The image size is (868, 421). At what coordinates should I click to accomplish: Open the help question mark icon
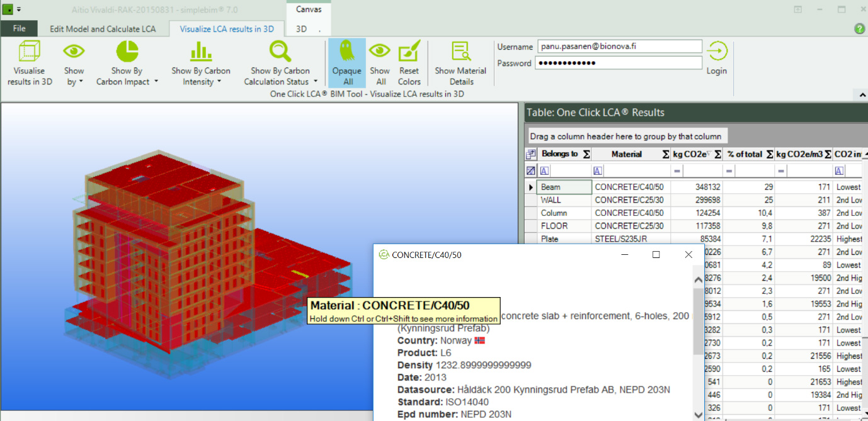pos(859,29)
